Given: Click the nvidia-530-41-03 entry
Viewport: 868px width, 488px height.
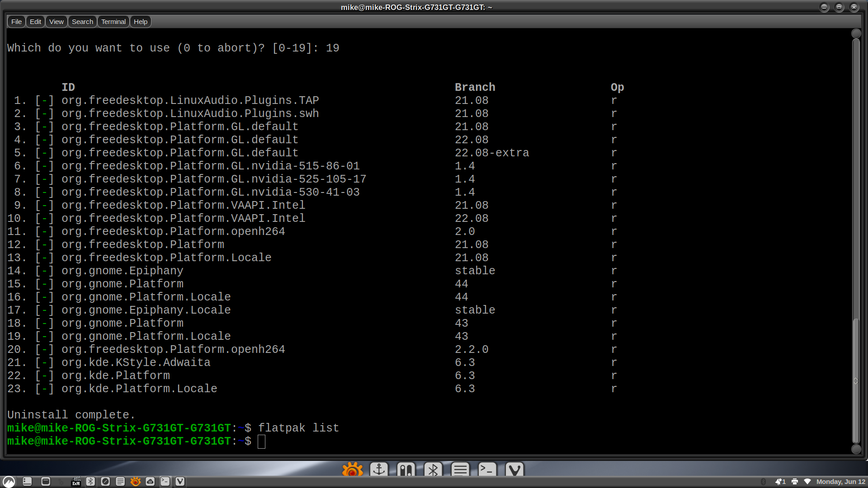Looking at the screenshot, I should pyautogui.click(x=211, y=192).
